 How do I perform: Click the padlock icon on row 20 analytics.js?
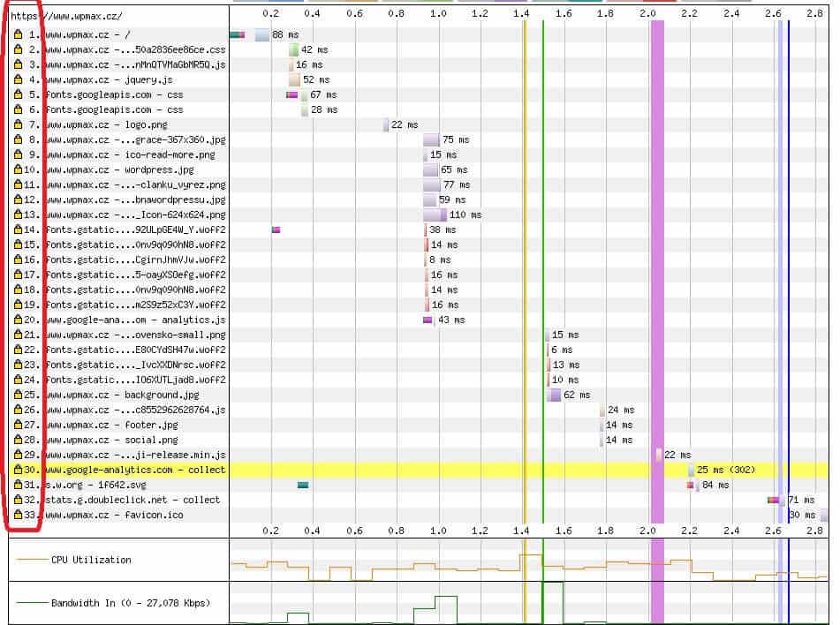[18, 320]
